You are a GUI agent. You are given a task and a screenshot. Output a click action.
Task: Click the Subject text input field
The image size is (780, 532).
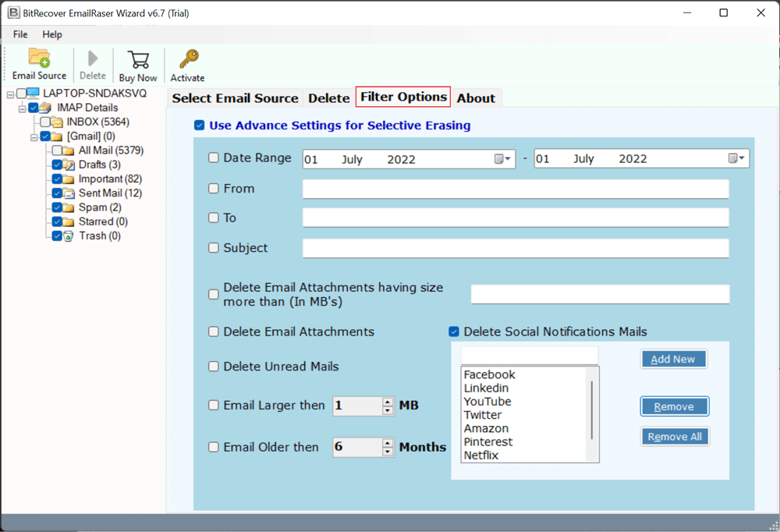click(x=515, y=248)
